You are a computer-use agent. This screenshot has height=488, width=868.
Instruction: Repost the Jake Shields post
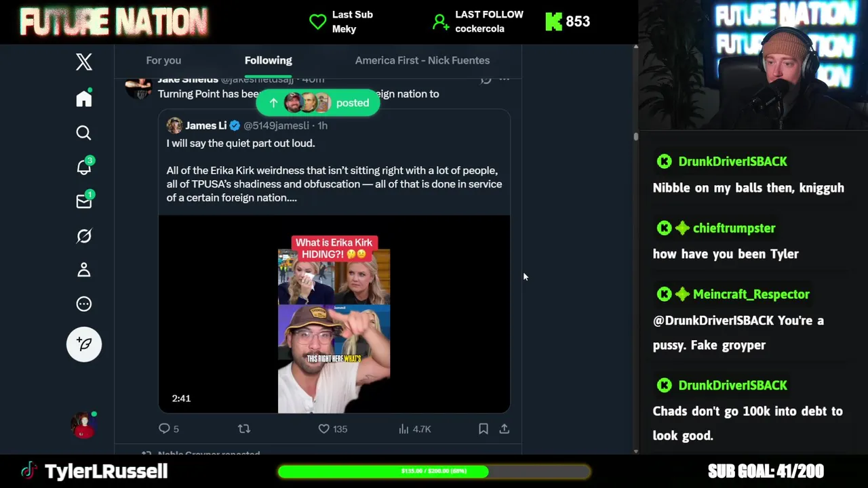click(x=244, y=429)
